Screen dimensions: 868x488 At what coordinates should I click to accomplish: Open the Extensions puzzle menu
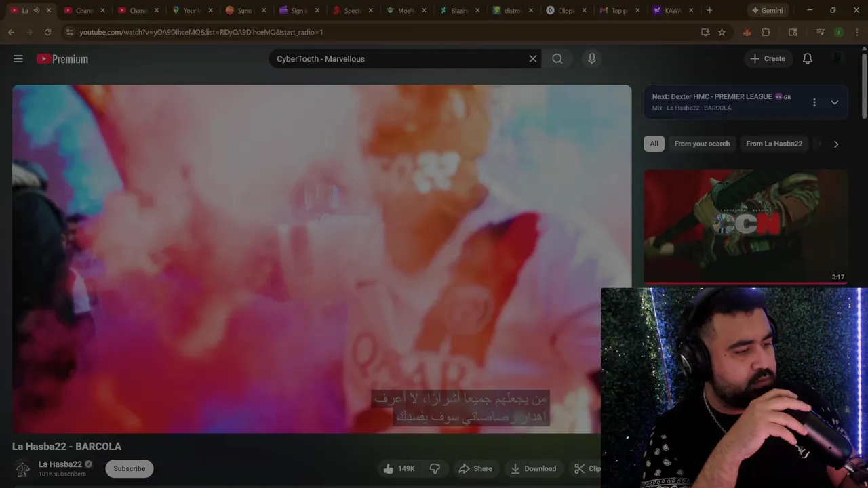click(766, 32)
